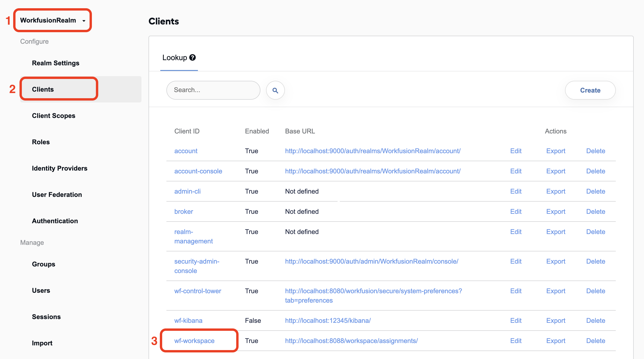Delete the broker client
Viewport: 644px width, 359px height.
click(596, 212)
